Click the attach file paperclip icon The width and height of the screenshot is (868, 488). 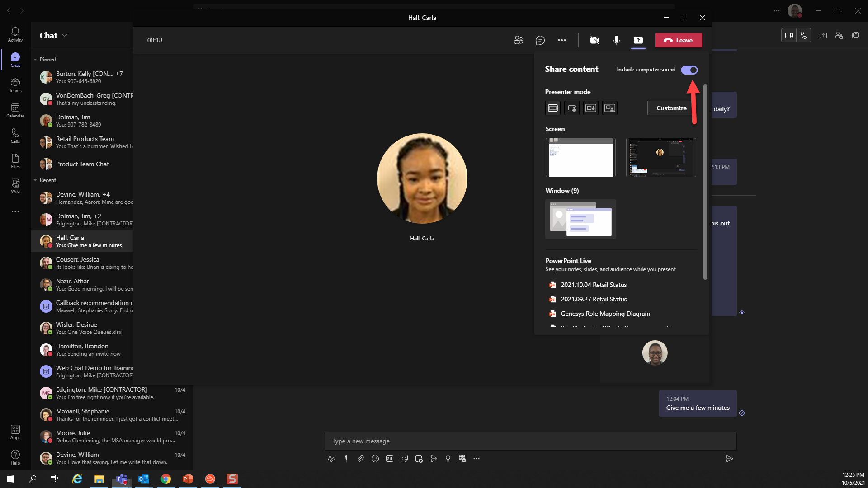tap(360, 459)
